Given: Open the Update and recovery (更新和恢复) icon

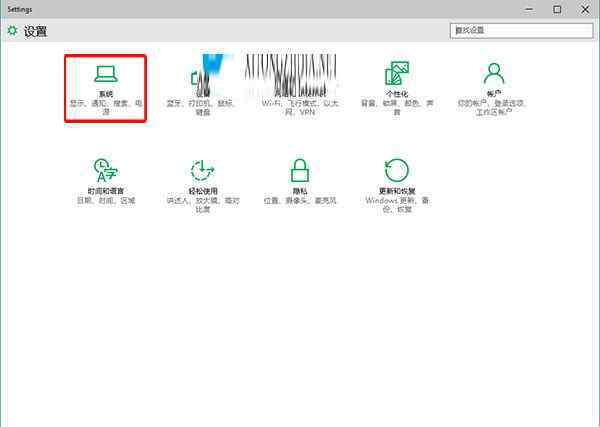Looking at the screenshot, I should tap(397, 170).
